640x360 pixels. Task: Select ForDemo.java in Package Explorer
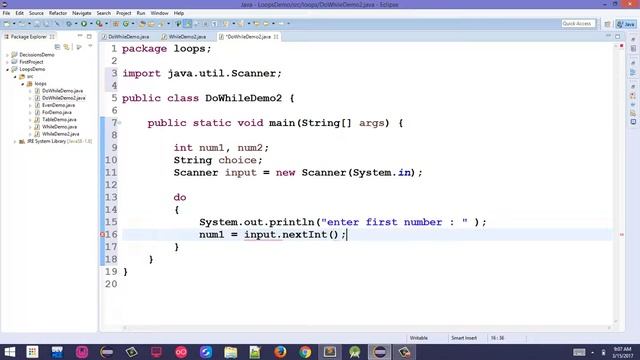(x=56, y=112)
